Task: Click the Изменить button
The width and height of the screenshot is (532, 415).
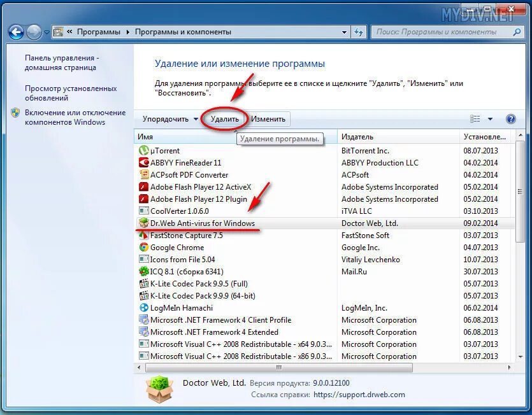Action: (x=268, y=119)
